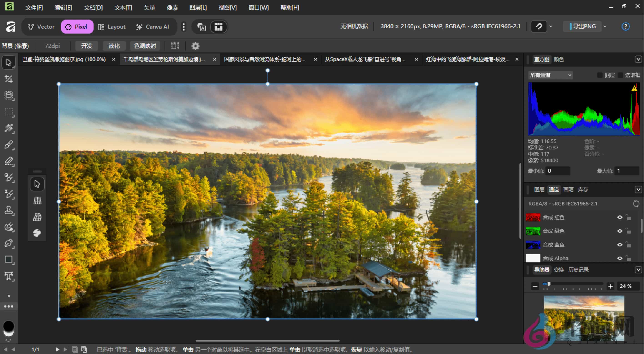This screenshot has height=354, width=644.
Task: Collapse the Histogram panel with its chevron
Action: (x=638, y=59)
